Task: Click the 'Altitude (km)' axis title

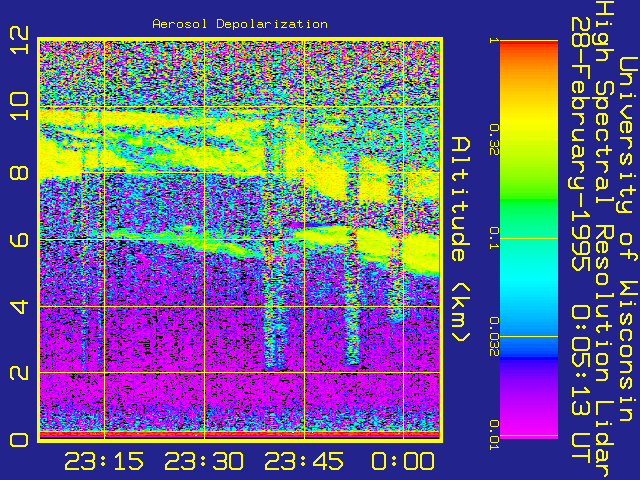Action: point(461,239)
